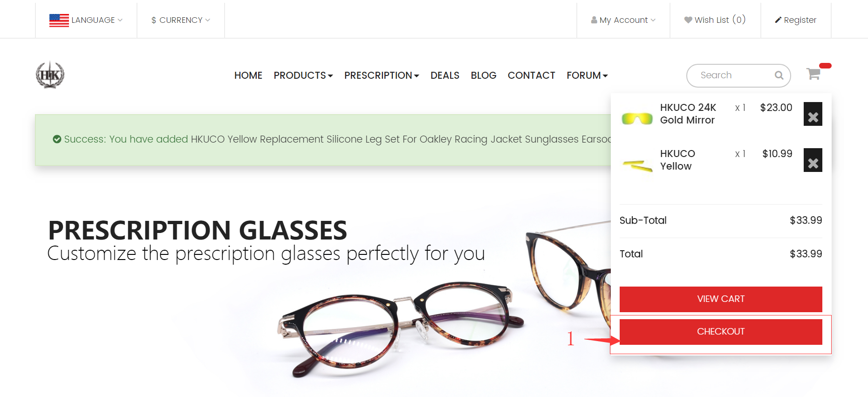Open the Blog page

484,75
